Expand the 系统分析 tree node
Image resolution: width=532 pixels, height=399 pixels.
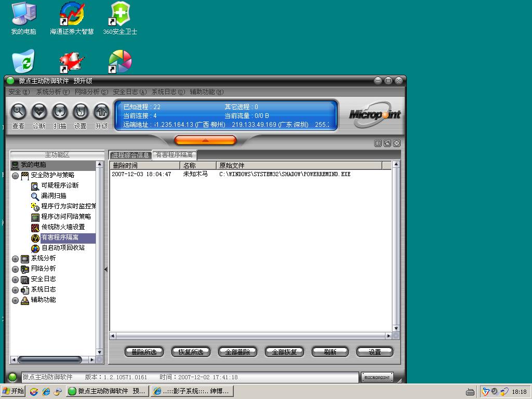[15, 259]
